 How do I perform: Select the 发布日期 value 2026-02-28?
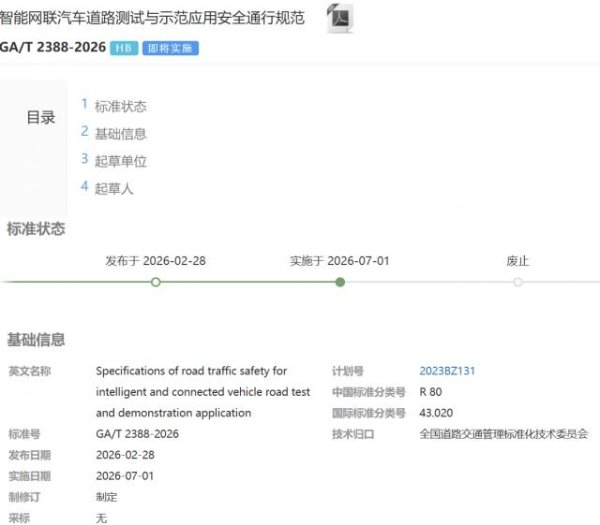click(125, 455)
